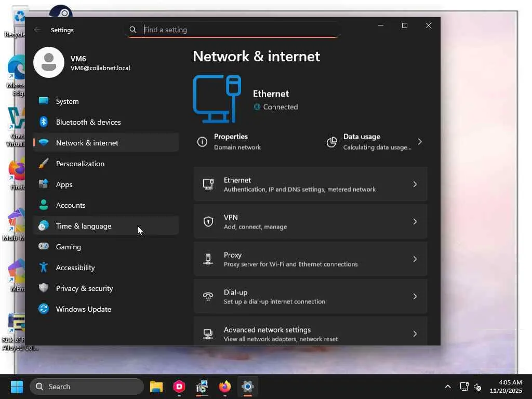Image resolution: width=532 pixels, height=399 pixels.
Task: Expand the Ethernet row chevron
Action: [x=415, y=184]
